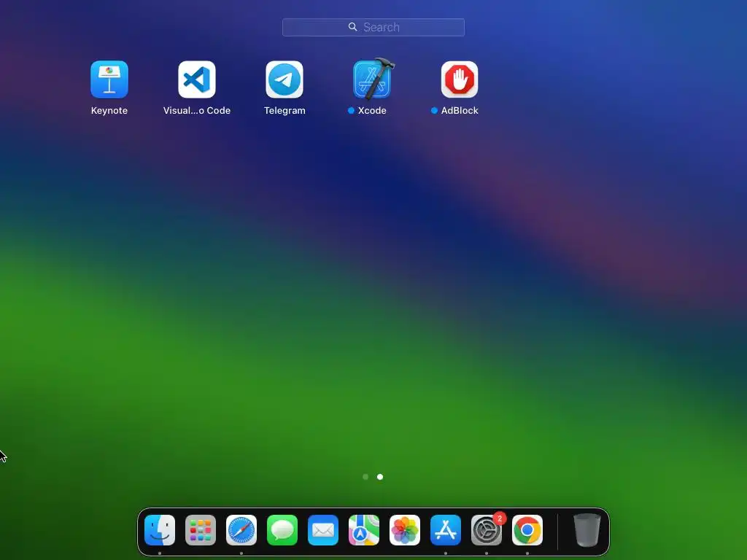
Task: Click the Launchpad Search field
Action: point(373,27)
